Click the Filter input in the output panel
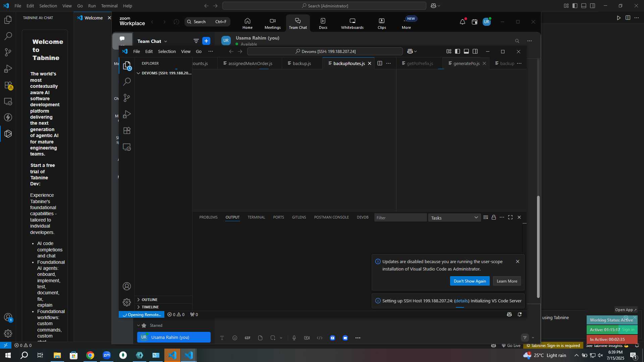Viewport: 644px width, 362px height. (x=400, y=218)
